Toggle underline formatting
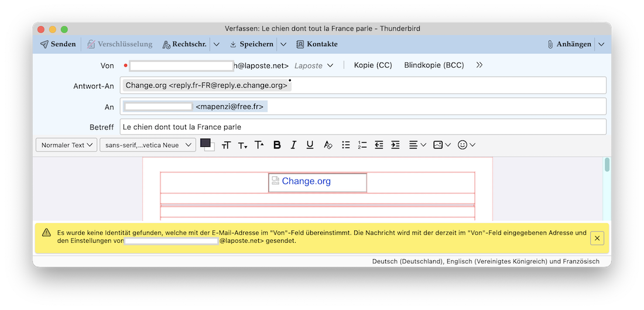Image resolution: width=644 pixels, height=310 pixels. (x=310, y=145)
